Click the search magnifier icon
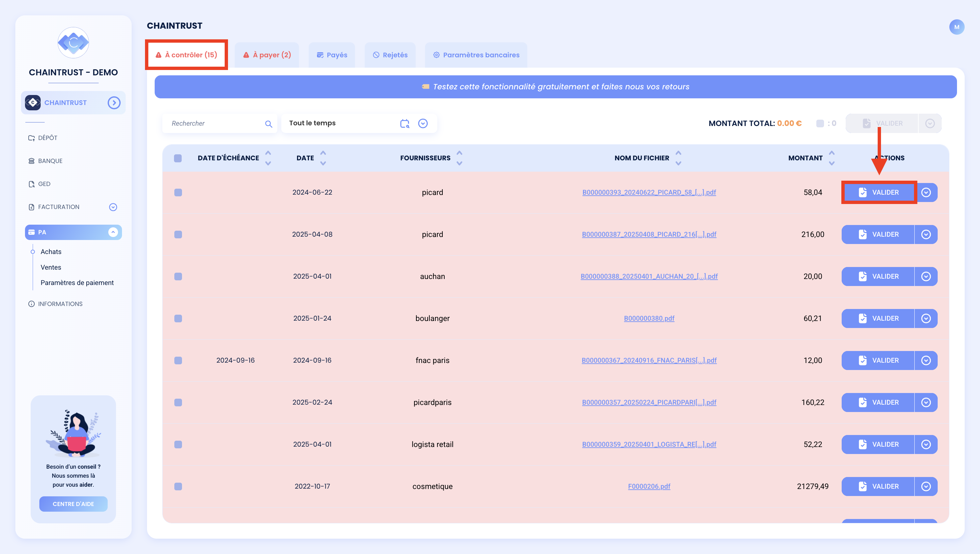 click(269, 124)
